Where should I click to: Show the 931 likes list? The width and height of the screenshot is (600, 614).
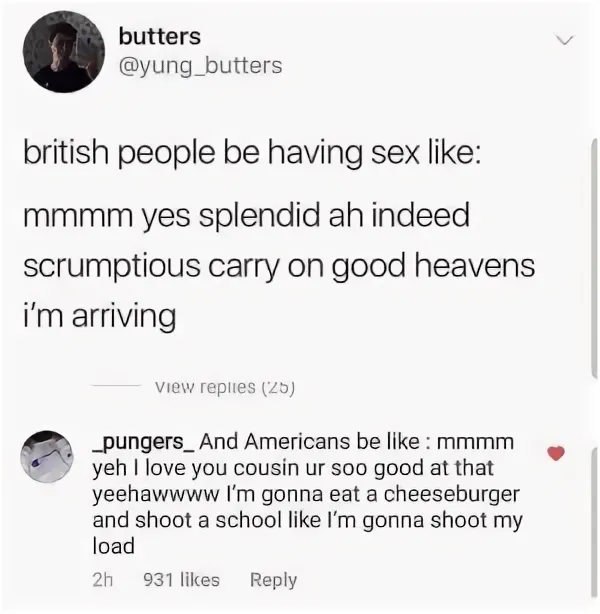click(182, 580)
